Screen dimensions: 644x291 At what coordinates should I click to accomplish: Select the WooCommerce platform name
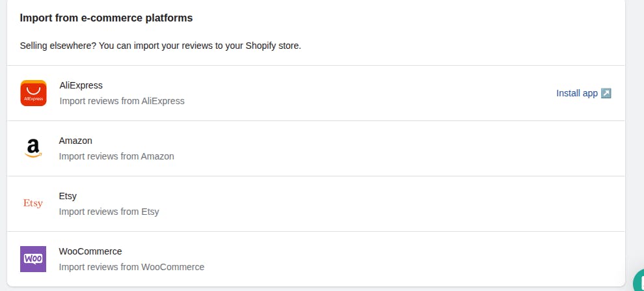[x=90, y=251]
